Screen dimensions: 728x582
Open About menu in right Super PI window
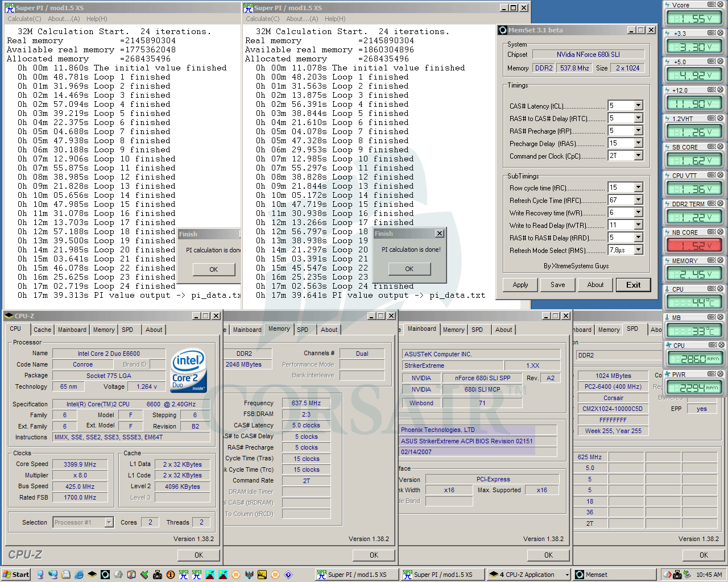pyautogui.click(x=302, y=19)
